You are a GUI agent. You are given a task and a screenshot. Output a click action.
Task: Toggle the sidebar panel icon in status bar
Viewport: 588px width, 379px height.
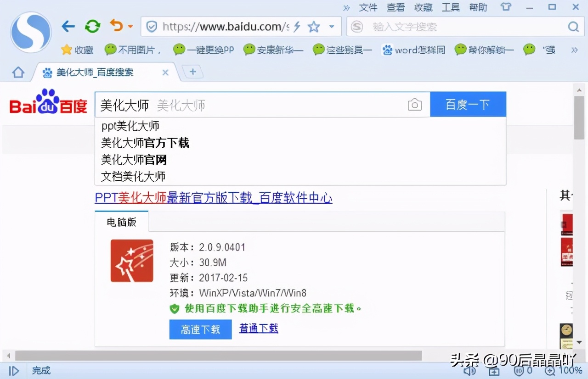point(14,371)
